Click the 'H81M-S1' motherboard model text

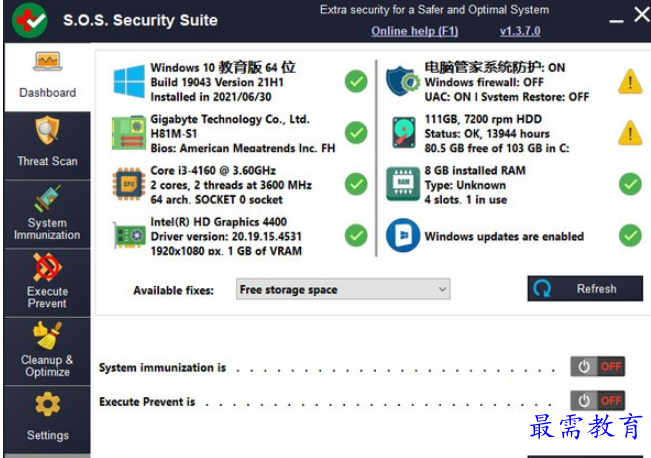(174, 134)
